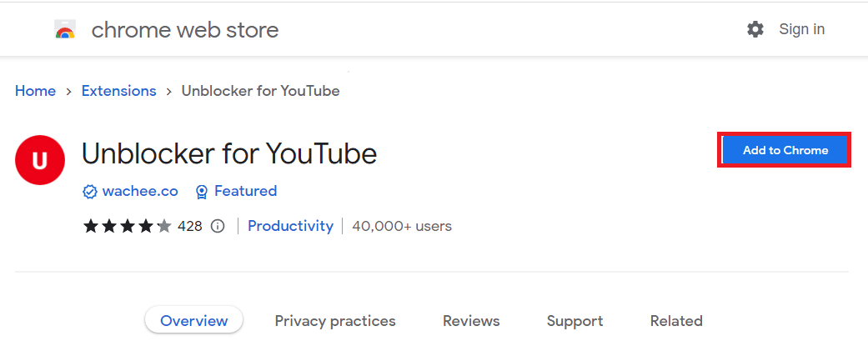Open settings via the gear icon

click(x=755, y=29)
